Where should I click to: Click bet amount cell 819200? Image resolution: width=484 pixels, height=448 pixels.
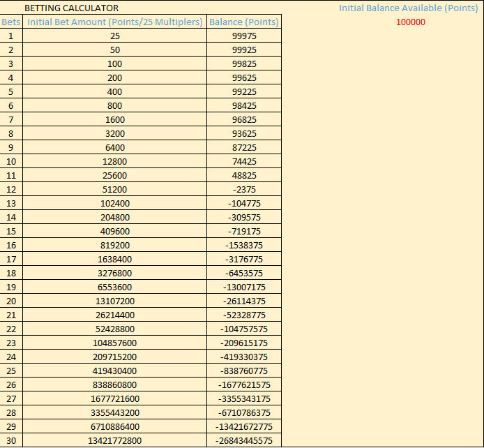[x=115, y=245]
